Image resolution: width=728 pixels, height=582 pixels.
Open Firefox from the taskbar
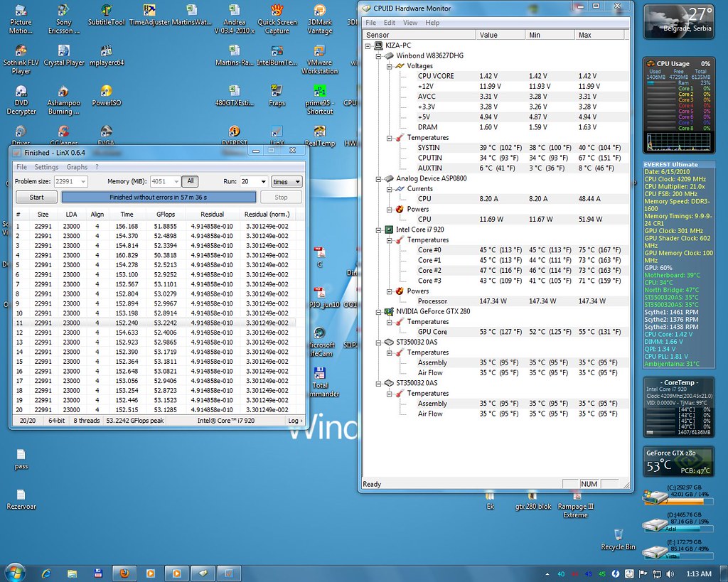click(124, 573)
